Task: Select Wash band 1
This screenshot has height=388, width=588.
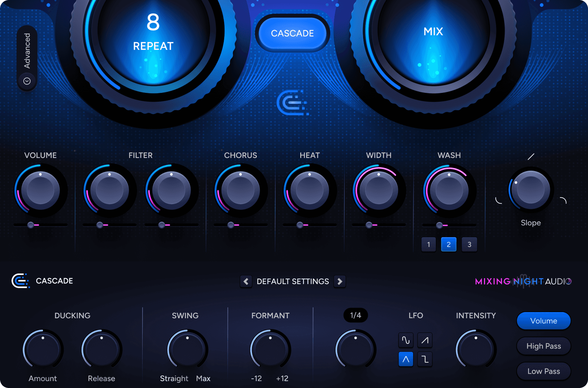Action: pos(428,244)
